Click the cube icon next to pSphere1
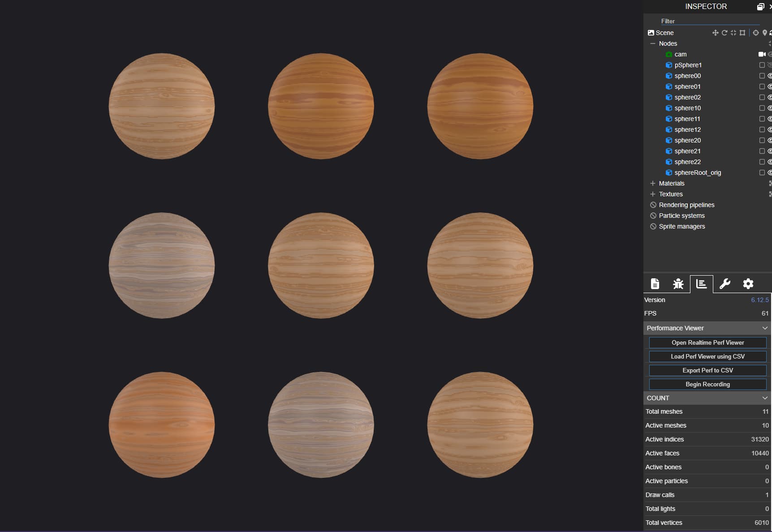Screen dimensions: 772x532 click(x=669, y=65)
